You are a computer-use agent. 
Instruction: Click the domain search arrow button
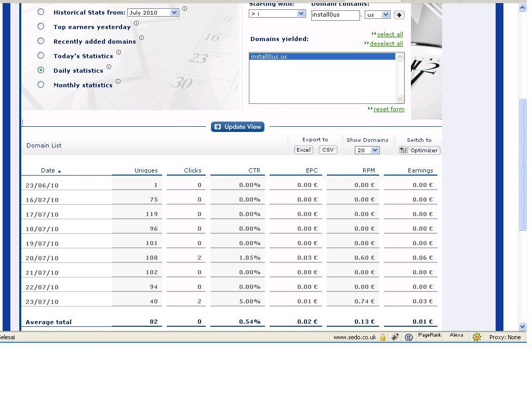tap(398, 15)
